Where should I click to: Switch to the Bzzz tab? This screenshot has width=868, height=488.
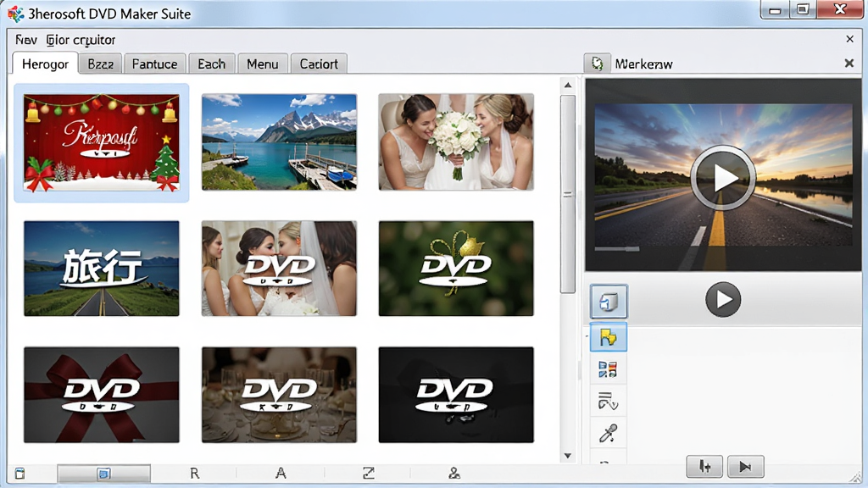(x=100, y=64)
